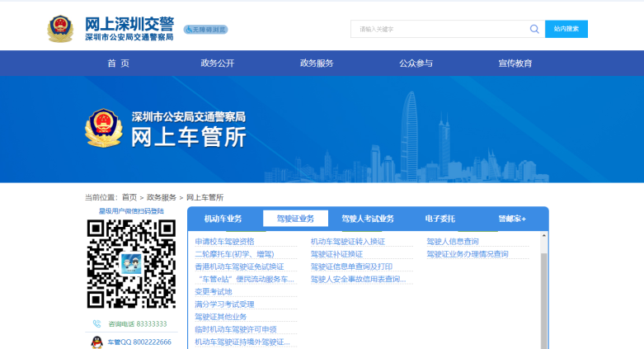This screenshot has height=349, width=644.
Task: Open the 公众参与 navigation menu
Action: coord(416,64)
